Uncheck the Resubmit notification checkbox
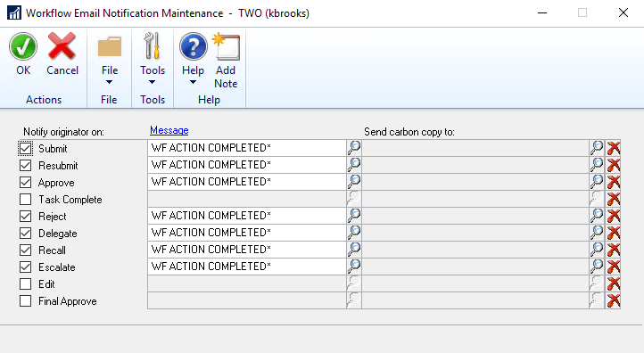Screen dimensions: 644x353 coord(26,166)
